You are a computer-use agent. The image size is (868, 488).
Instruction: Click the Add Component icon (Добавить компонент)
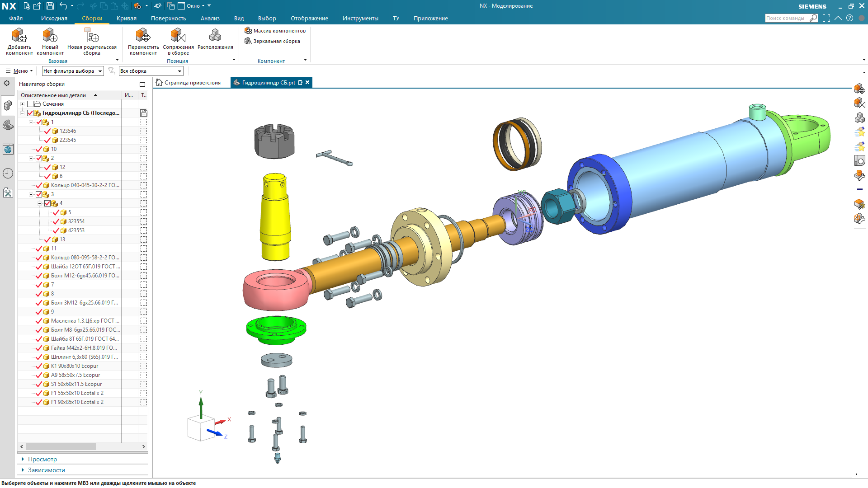(19, 36)
